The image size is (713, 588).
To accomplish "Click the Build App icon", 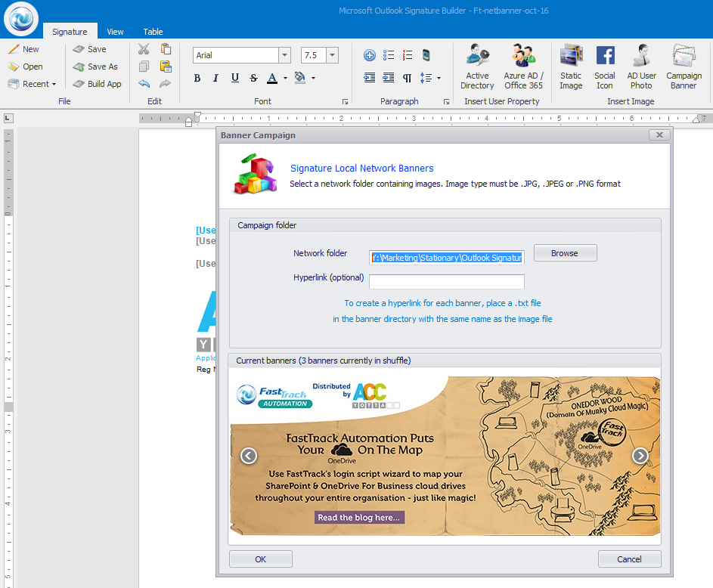I will click(x=97, y=84).
